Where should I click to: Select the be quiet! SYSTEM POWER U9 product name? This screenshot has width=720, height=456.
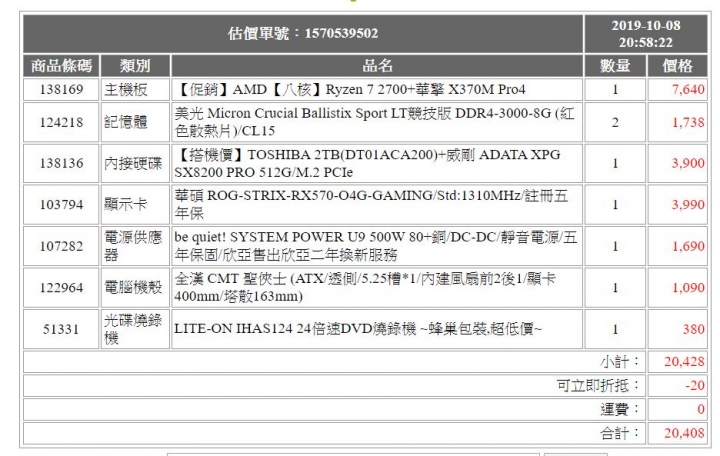coord(376,246)
